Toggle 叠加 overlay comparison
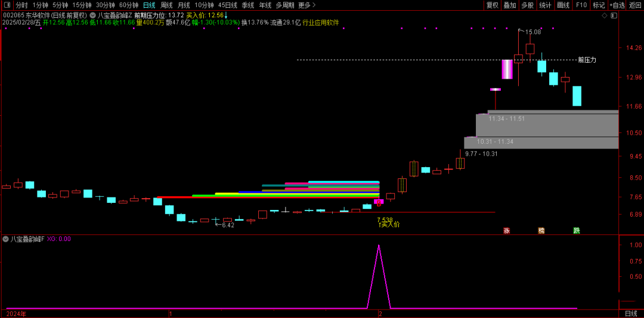Image resolution: width=644 pixels, height=318 pixels. click(x=509, y=5)
